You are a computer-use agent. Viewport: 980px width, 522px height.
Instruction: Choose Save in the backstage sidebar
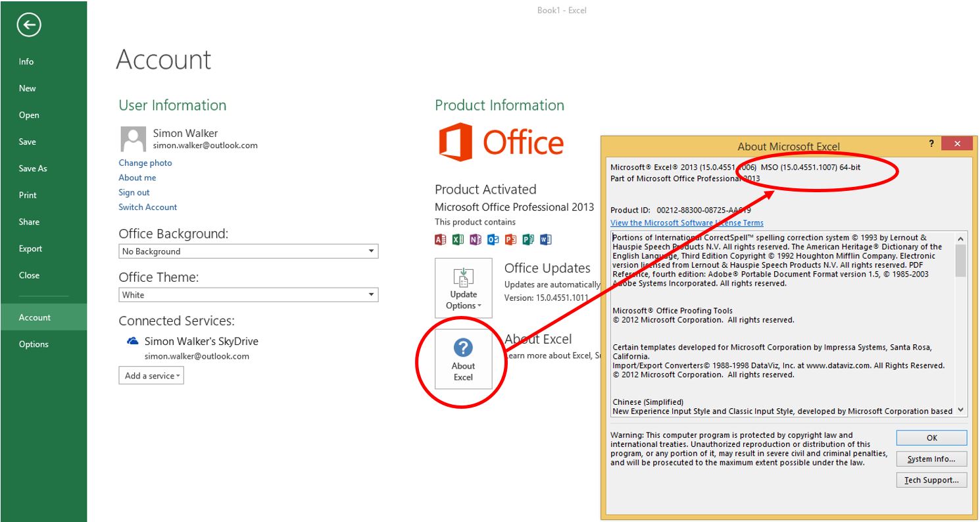(x=43, y=142)
